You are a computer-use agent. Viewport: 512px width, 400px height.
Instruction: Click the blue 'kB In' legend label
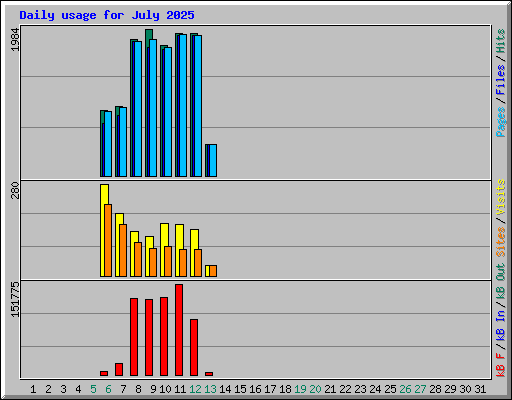click(500, 325)
